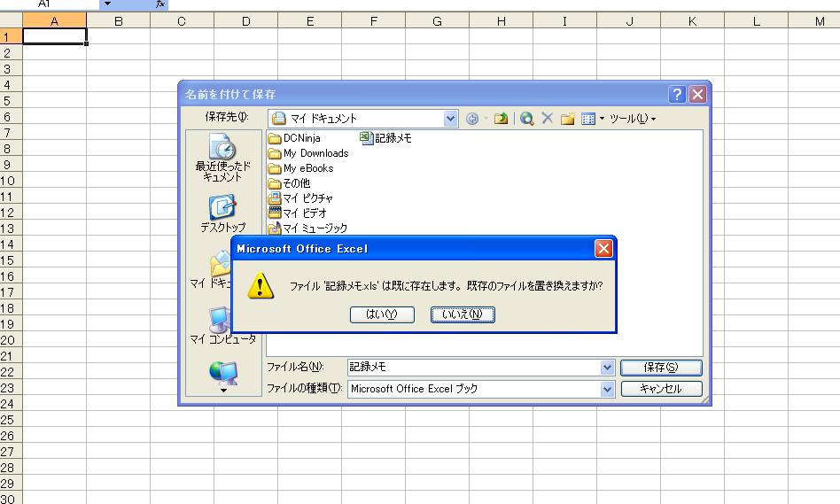Image resolution: width=840 pixels, height=504 pixels.
Task: Open the ツール(L) tools menu
Action: point(632,119)
